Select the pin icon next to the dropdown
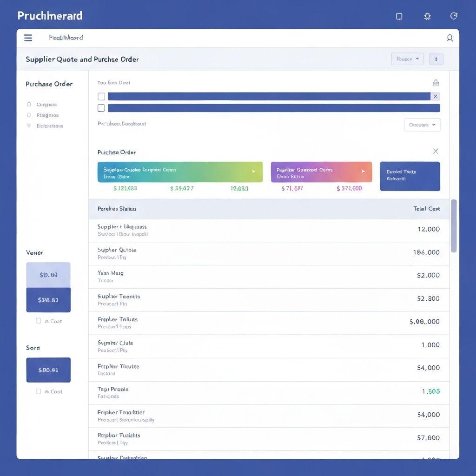 pos(436,59)
